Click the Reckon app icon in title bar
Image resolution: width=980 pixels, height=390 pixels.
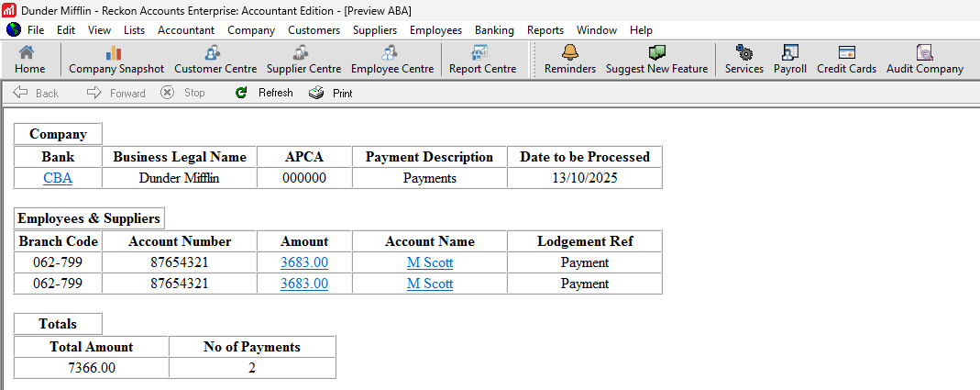click(x=9, y=11)
